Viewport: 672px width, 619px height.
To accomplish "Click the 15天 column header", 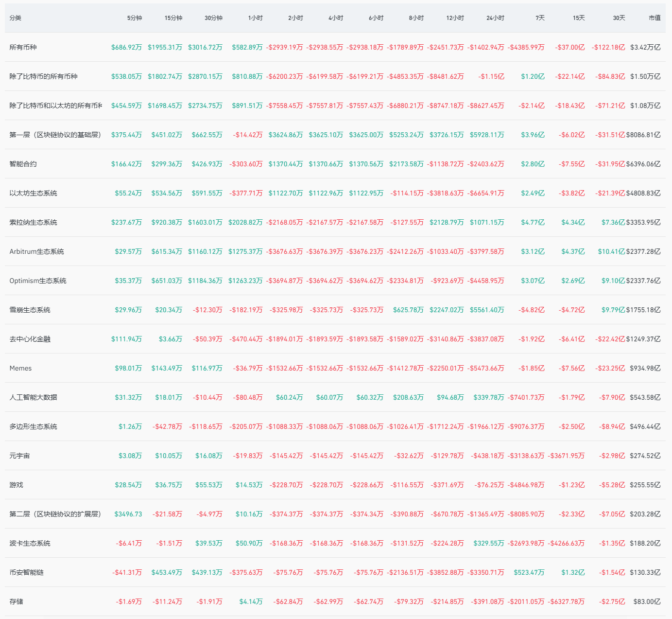I will pyautogui.click(x=579, y=18).
